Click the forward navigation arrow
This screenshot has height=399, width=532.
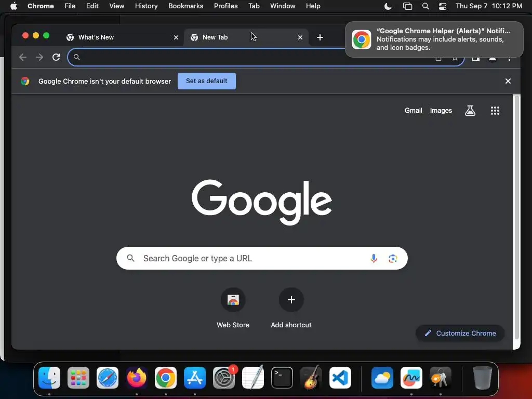click(x=39, y=57)
